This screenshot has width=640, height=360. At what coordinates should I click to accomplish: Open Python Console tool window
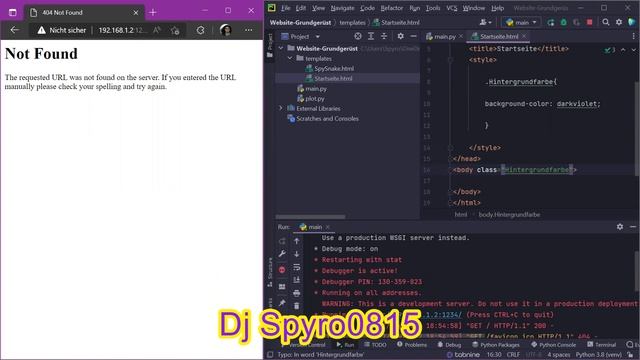tap(553, 345)
